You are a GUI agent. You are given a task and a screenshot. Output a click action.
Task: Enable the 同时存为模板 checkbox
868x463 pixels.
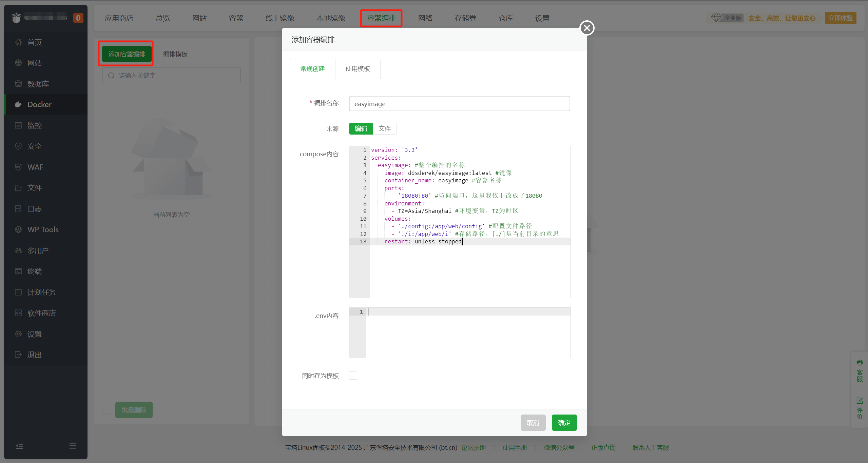click(353, 376)
